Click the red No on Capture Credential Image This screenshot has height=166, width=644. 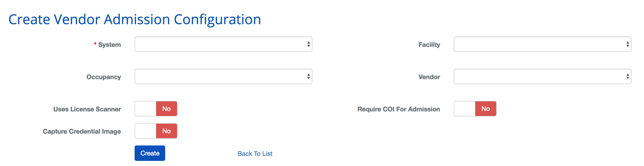166,131
